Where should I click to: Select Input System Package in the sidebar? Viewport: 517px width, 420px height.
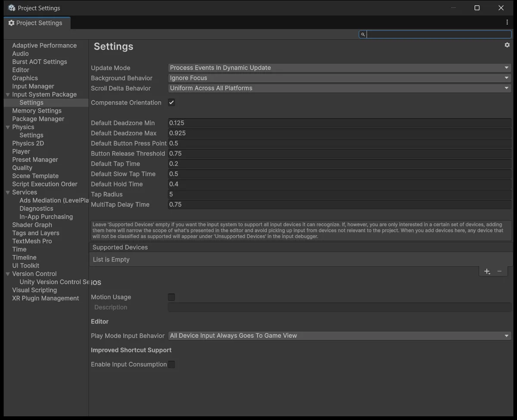[44, 94]
